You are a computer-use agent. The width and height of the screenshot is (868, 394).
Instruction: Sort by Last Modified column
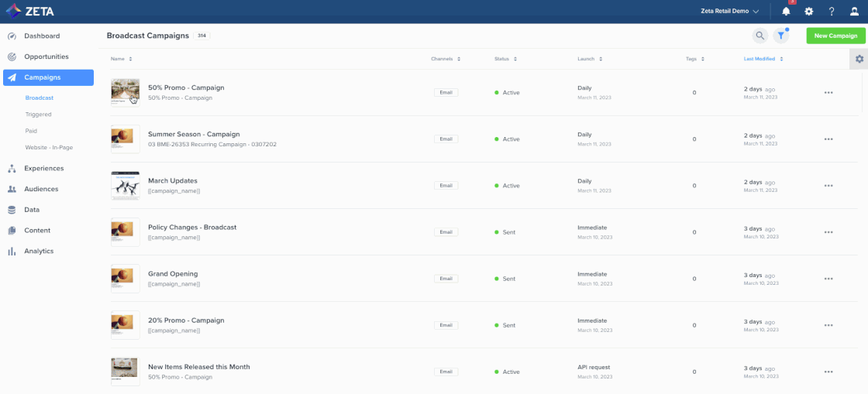[763, 59]
